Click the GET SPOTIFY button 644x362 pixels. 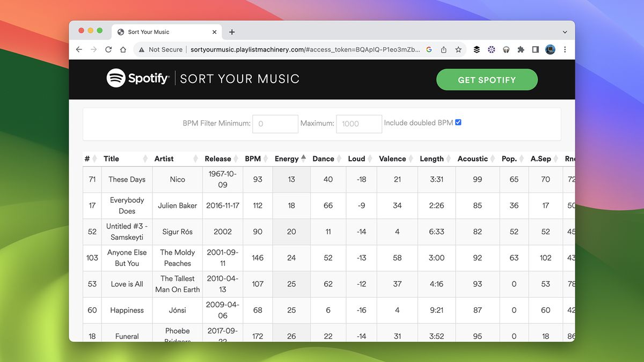(x=487, y=79)
